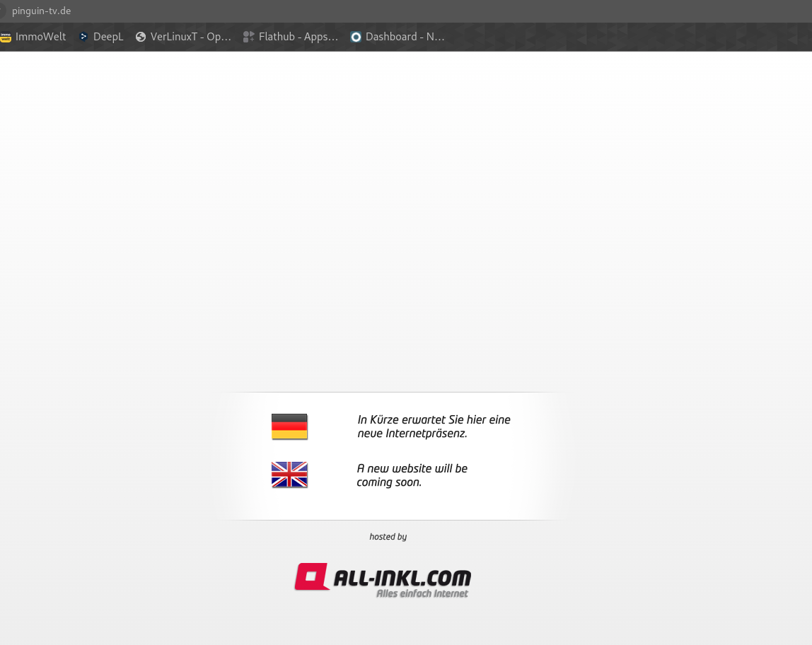This screenshot has height=645, width=812.
Task: Open the 'VerLinuxT - Op…' bookmark
Action: [x=190, y=37]
